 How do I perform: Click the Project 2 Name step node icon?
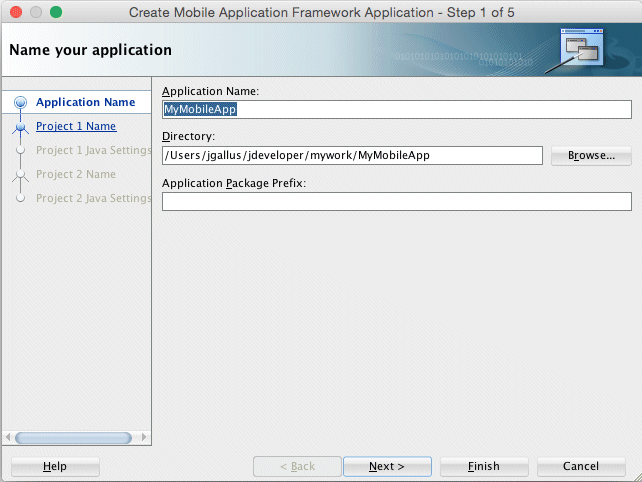click(x=20, y=175)
